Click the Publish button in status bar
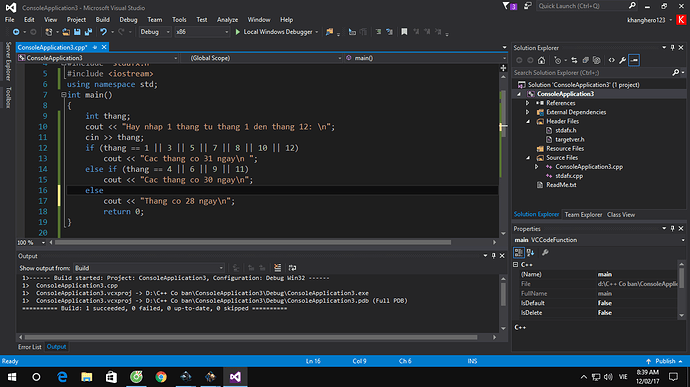The height and width of the screenshot is (387, 690). point(664,361)
